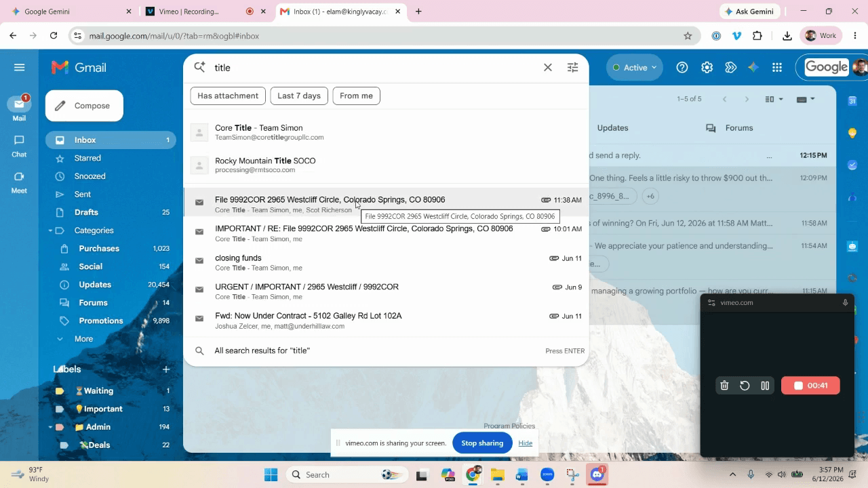Delete the Vimeo recording with trash icon
The width and height of the screenshot is (868, 488).
(724, 386)
